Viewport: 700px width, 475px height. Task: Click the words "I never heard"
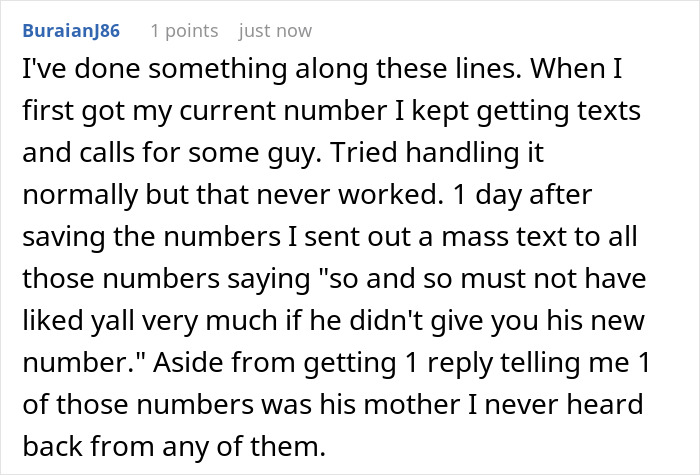pos(556,404)
